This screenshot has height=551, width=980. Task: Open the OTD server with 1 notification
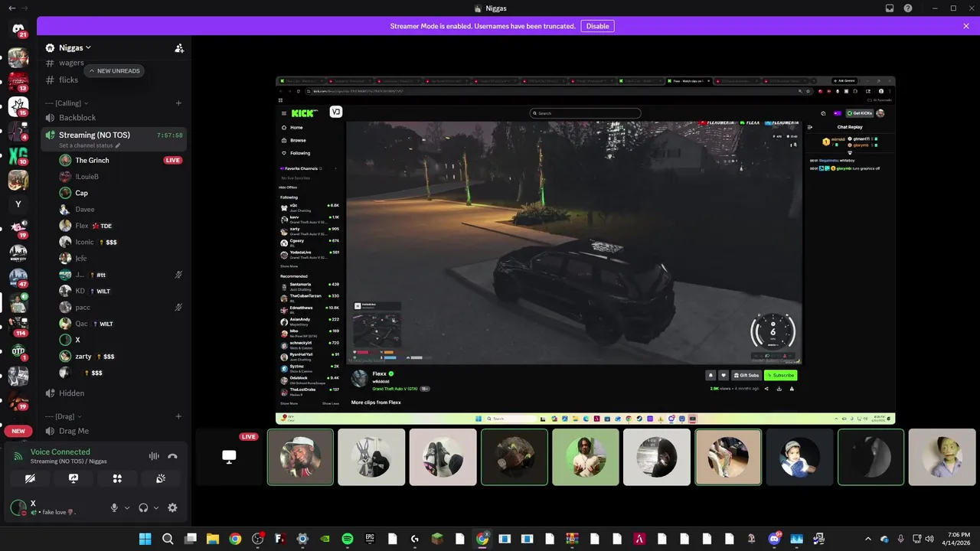pos(18,351)
